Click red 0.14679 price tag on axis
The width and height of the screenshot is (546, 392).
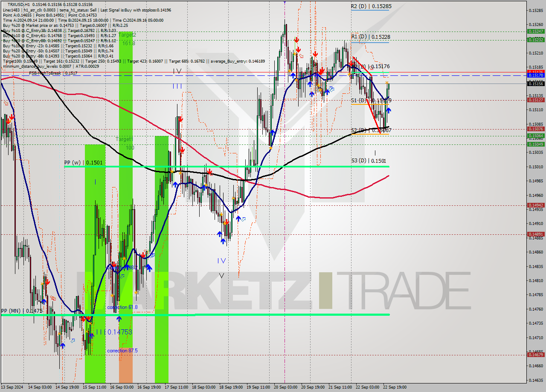point(536,355)
